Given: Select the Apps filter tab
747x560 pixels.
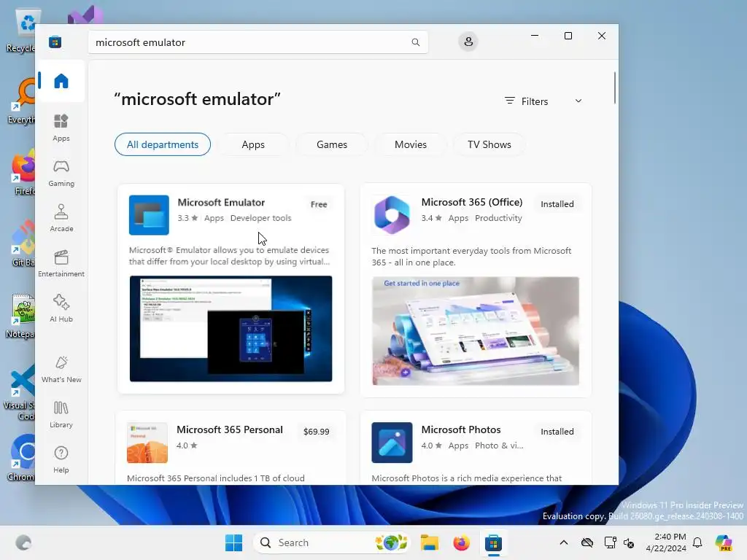Looking at the screenshot, I should pos(253,144).
